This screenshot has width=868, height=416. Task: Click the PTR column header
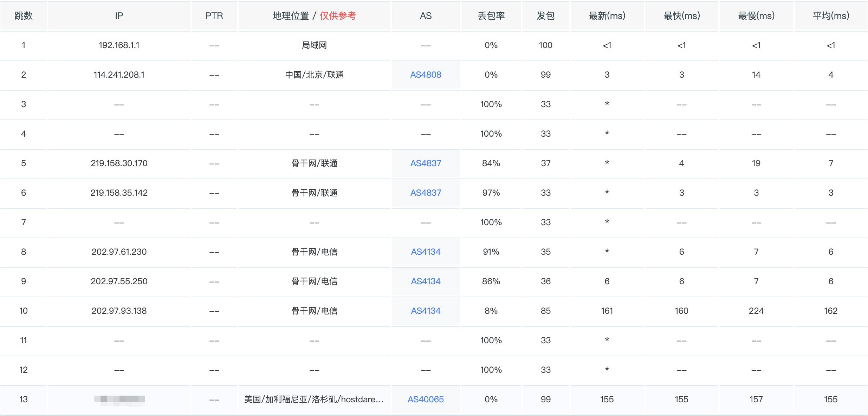[x=214, y=16]
